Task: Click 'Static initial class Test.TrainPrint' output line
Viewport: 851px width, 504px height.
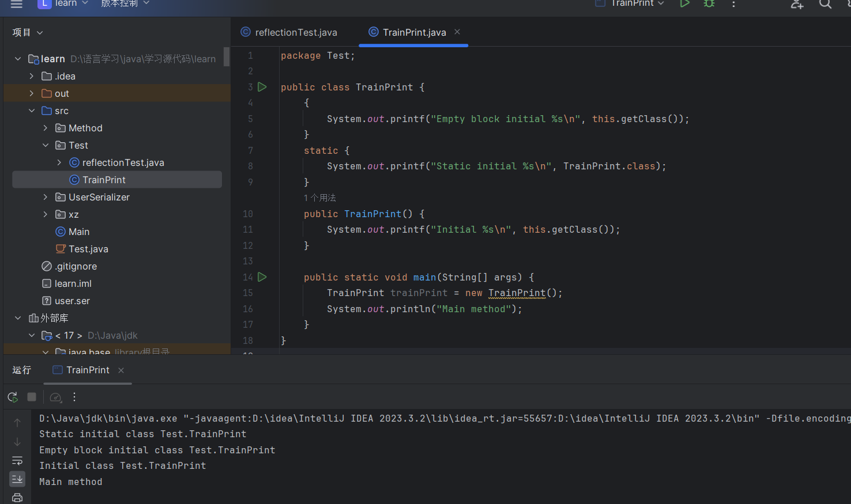Action: pos(143,434)
